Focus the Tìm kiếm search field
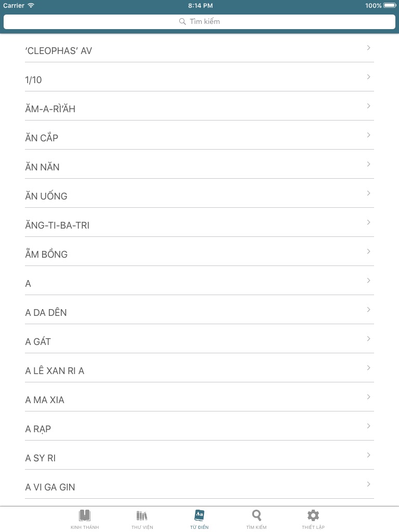Screen dimensions: 399x532 199,22
